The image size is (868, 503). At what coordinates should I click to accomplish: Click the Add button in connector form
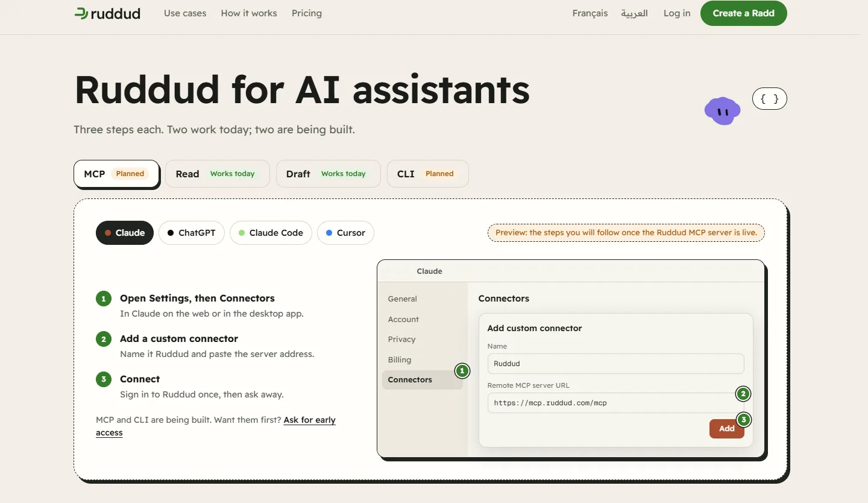coord(727,428)
